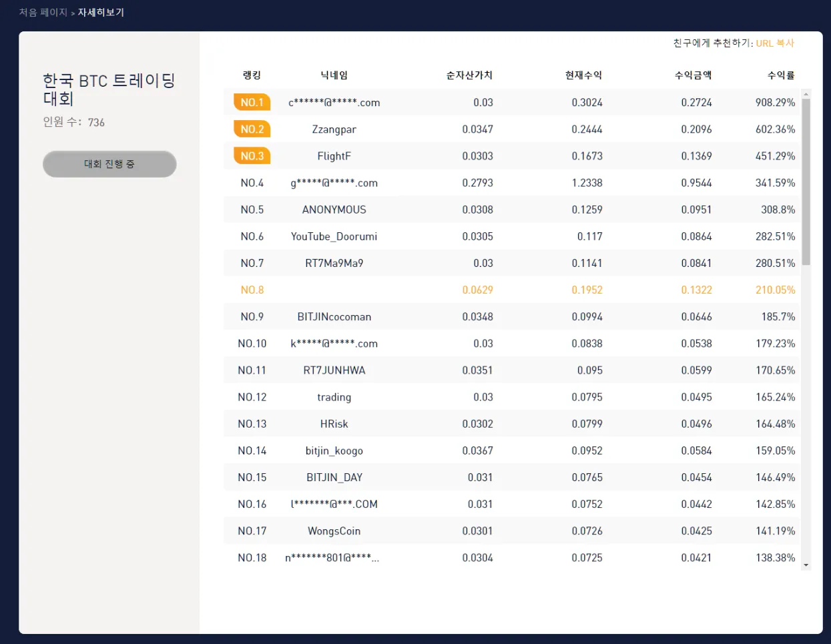
Task: Select the Zzangpar nickname
Action: tap(334, 129)
